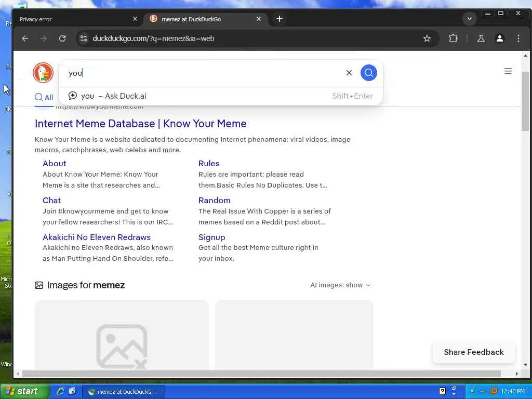Click the vertical scrollbar down arrow
The width and height of the screenshot is (532, 399).
(x=525, y=365)
